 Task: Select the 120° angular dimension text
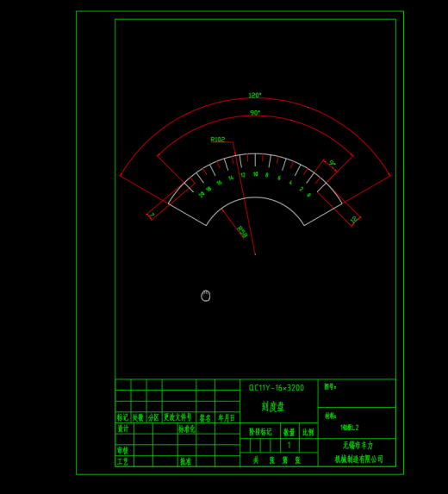(x=255, y=95)
